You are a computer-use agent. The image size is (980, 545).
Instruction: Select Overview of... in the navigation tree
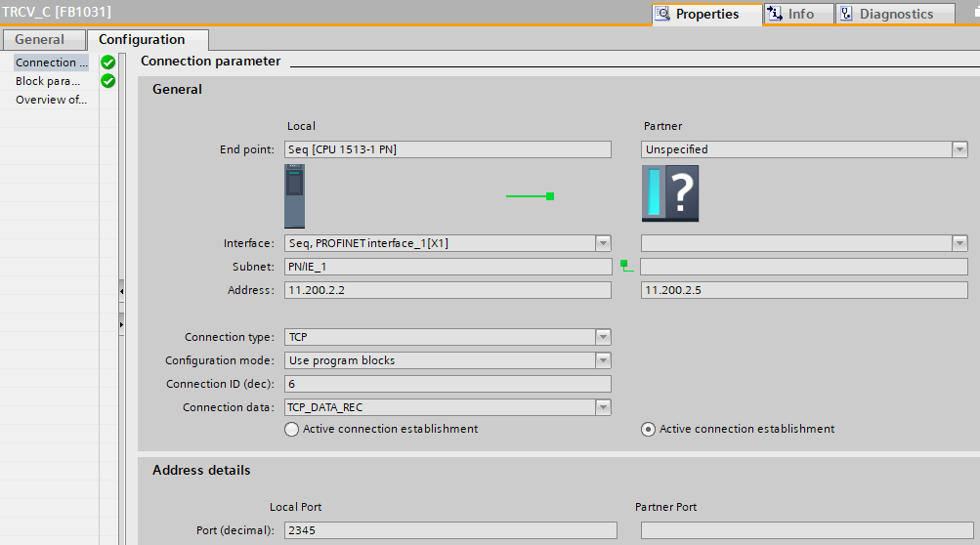pyautogui.click(x=51, y=100)
